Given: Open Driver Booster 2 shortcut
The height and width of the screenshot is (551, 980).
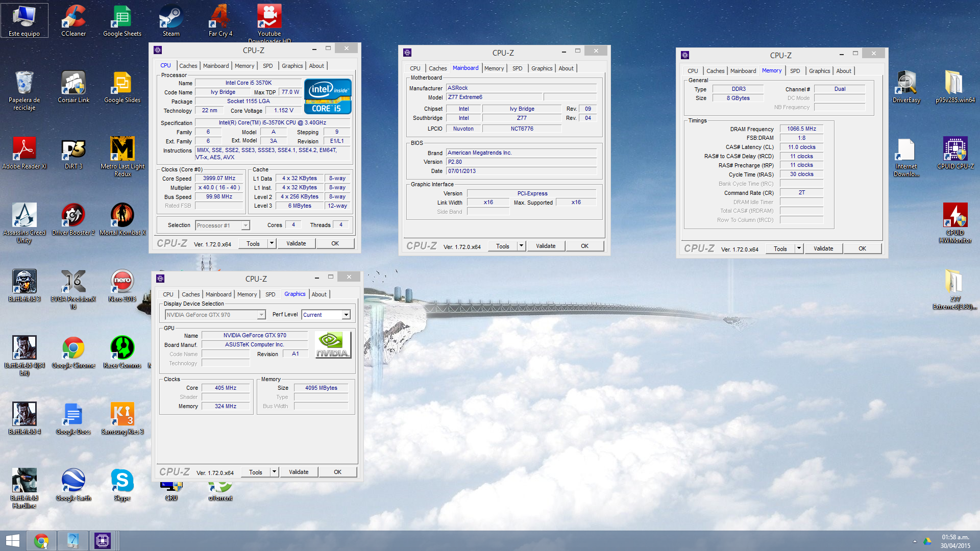Looking at the screenshot, I should (x=73, y=219).
